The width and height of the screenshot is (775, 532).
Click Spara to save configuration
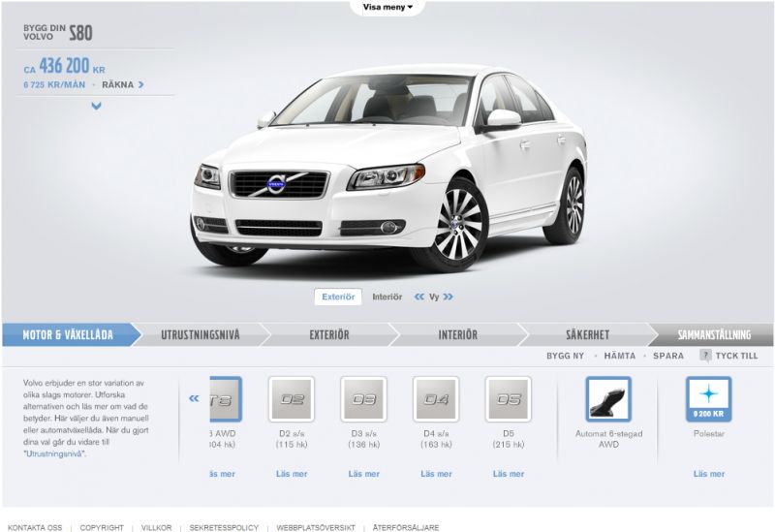[x=668, y=356]
